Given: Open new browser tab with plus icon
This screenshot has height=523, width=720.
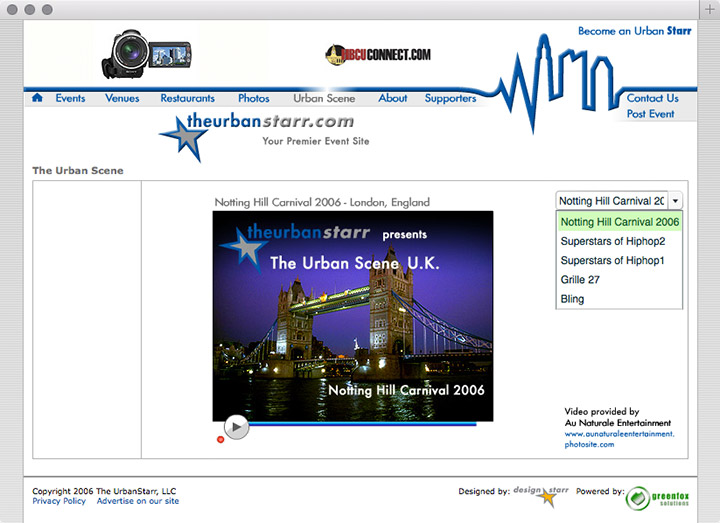Looking at the screenshot, I should [709, 9].
